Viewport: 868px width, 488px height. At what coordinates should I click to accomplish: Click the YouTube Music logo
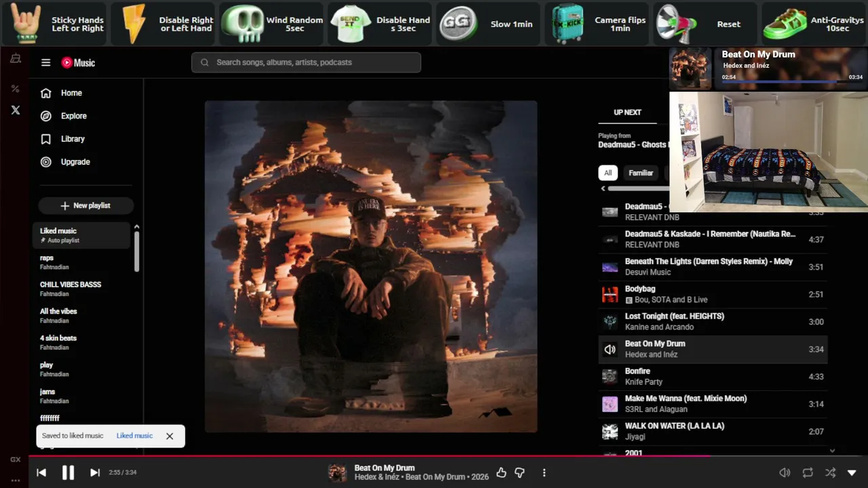pyautogui.click(x=78, y=62)
